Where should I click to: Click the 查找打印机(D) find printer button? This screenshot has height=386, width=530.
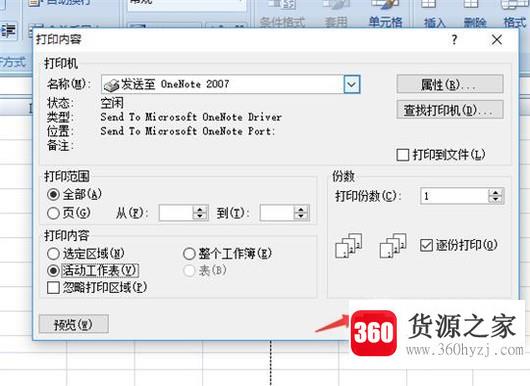pyautogui.click(x=450, y=110)
